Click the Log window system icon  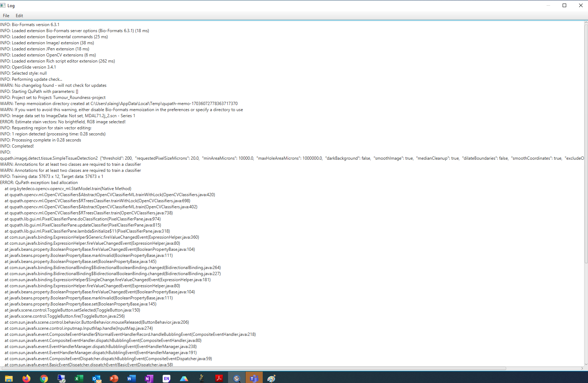click(4, 5)
